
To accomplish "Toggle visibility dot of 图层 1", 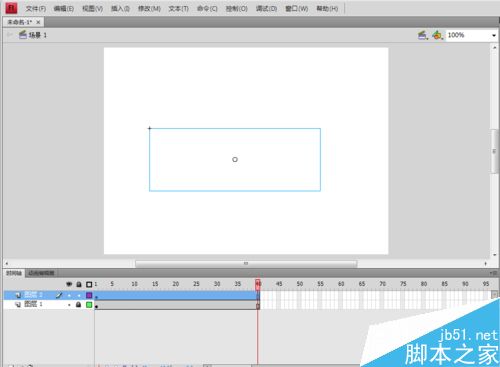I will [x=69, y=305].
